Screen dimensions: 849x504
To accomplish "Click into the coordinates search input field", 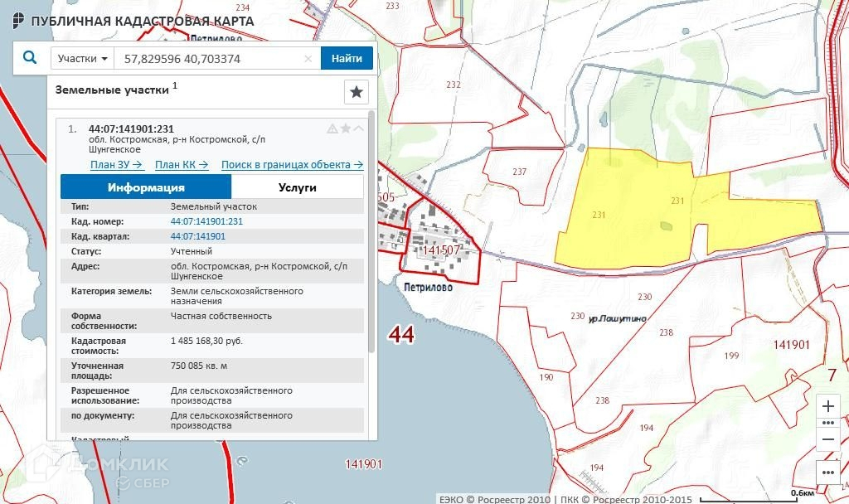I will (207, 59).
